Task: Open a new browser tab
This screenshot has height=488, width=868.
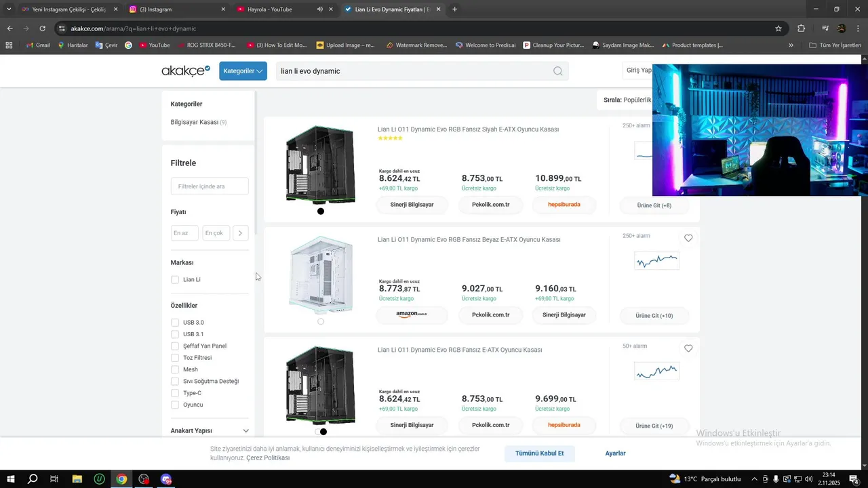Action: 454,9
